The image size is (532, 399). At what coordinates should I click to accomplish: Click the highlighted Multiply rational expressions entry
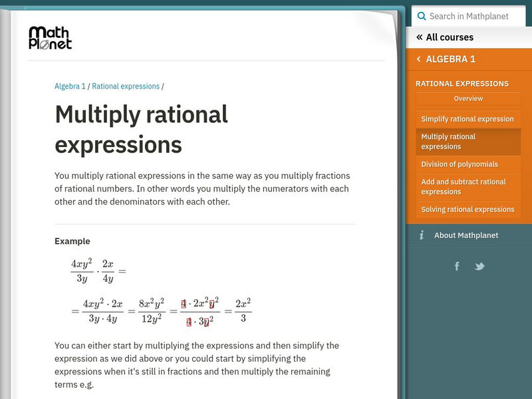tap(468, 142)
